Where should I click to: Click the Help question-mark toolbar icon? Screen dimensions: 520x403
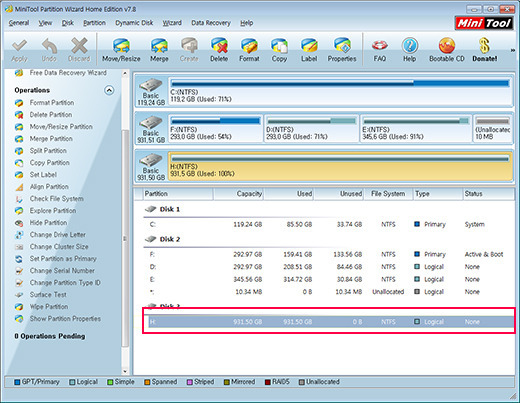coord(409,50)
